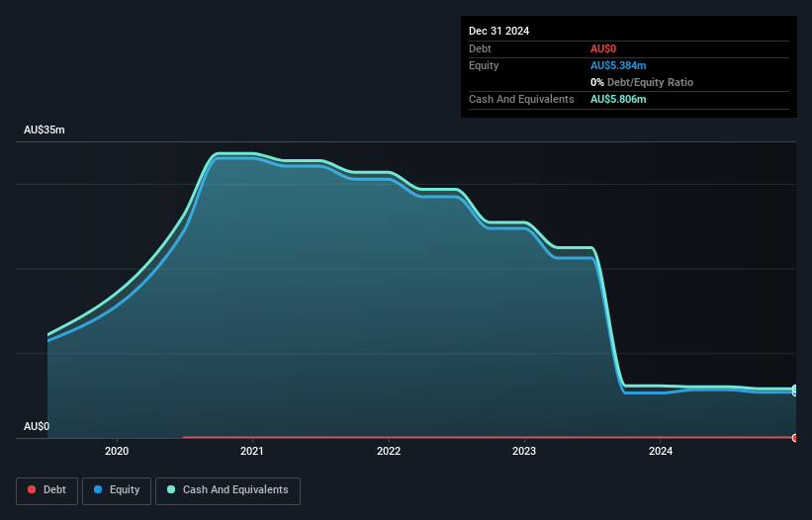The image size is (812, 520).
Task: Click the Debt row label in tooltip
Action: point(480,48)
